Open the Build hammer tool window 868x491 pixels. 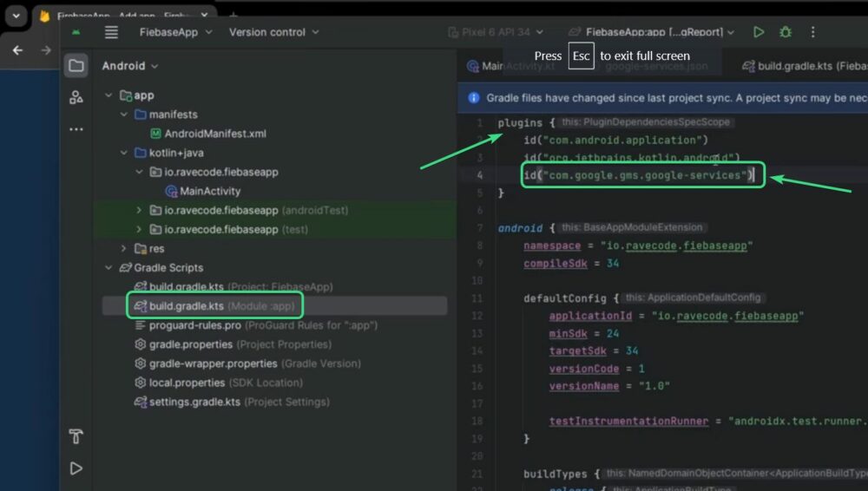click(76, 436)
